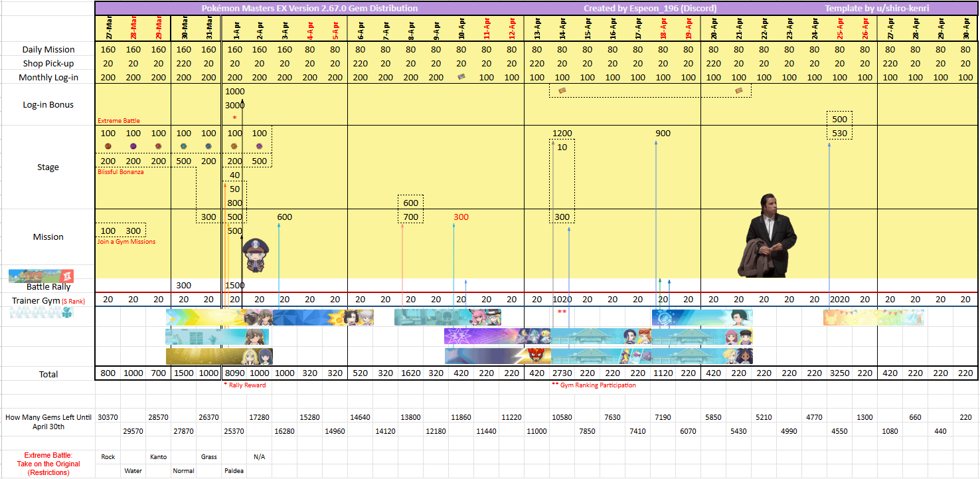Select 'How Many Gems Left Until April 30th' label

[x=48, y=422]
